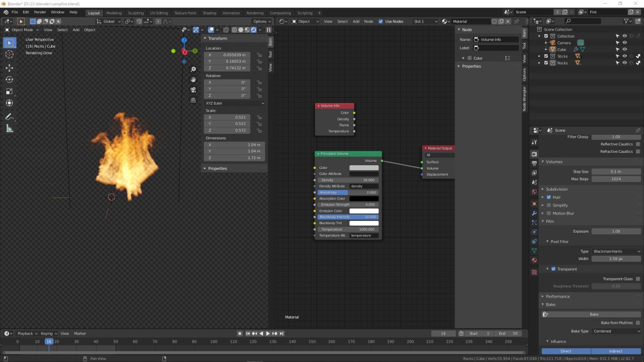
Task: Switch perspective/orthographic with grid icon
Action: (193, 100)
